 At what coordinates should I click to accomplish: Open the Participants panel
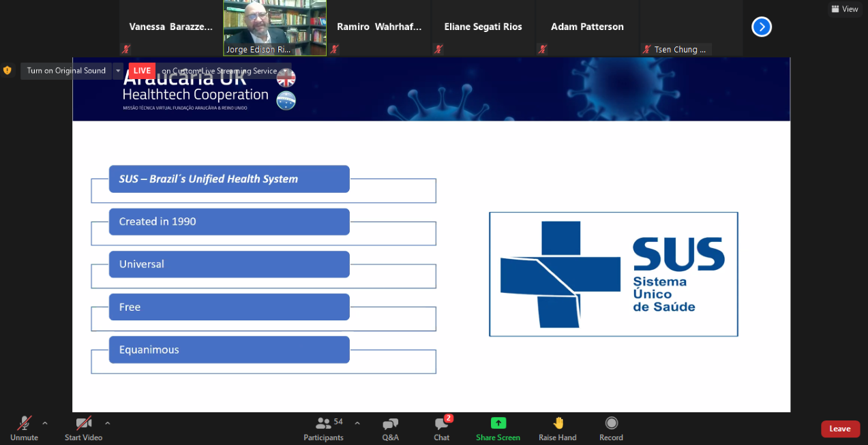(323, 429)
